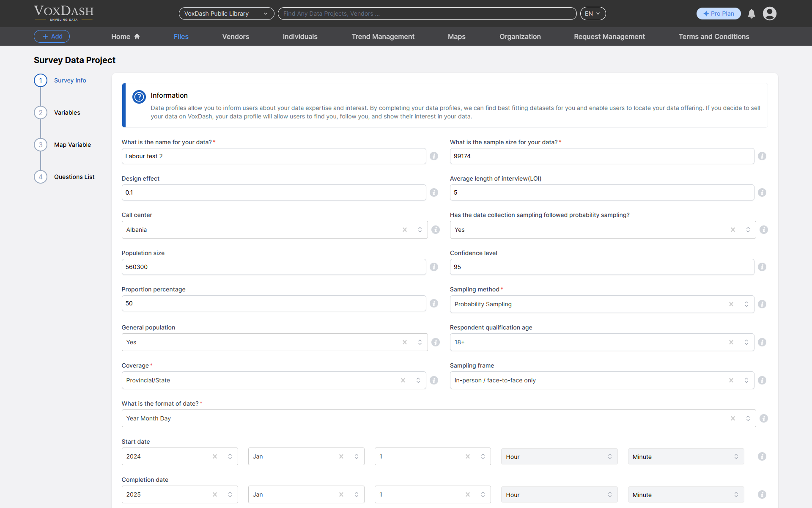Click info icon beside data name field
This screenshot has width=812, height=508.
pyautogui.click(x=433, y=156)
